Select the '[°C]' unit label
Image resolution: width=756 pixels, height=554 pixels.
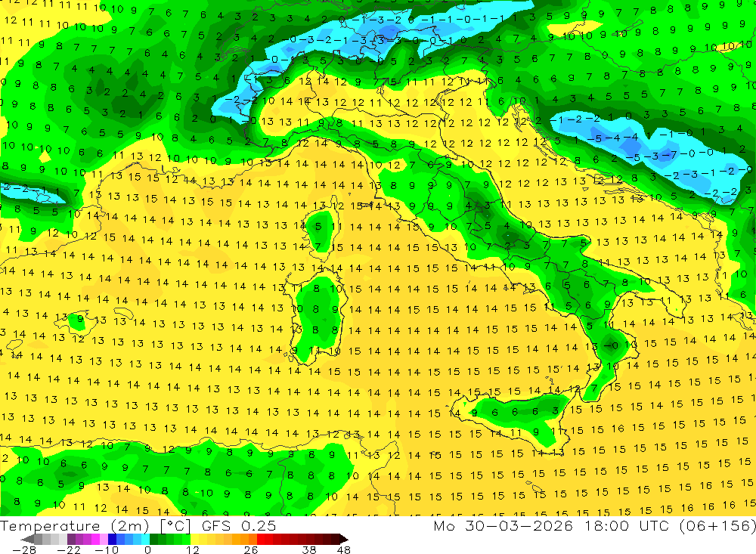175,526
